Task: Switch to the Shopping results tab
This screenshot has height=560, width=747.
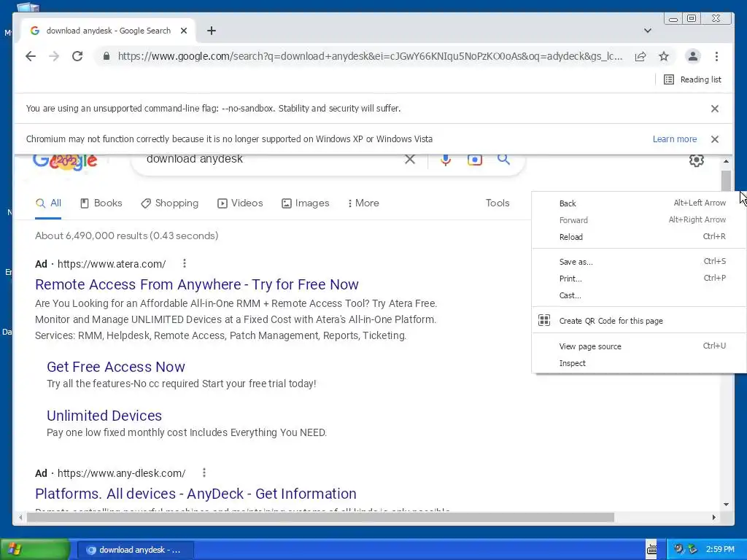Action: pyautogui.click(x=169, y=203)
